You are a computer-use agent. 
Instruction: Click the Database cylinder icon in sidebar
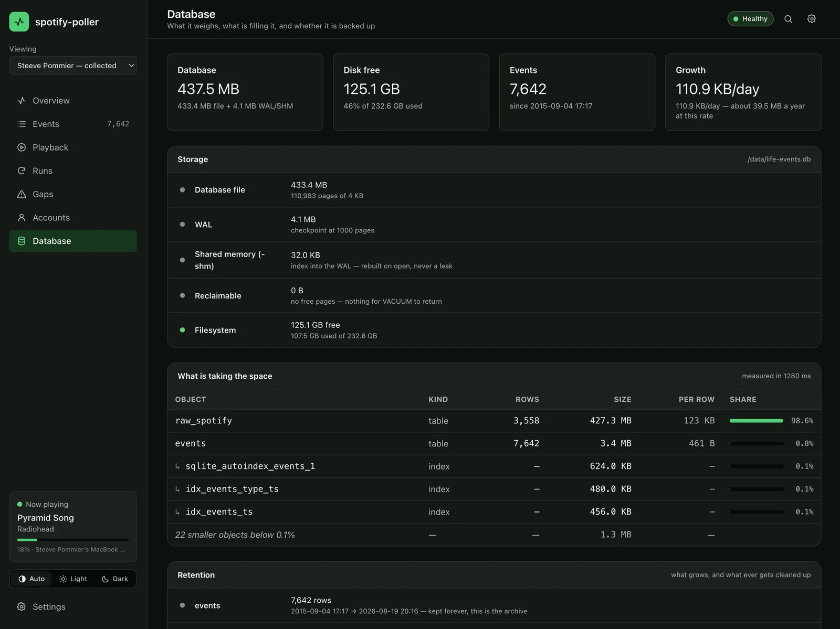(22, 241)
